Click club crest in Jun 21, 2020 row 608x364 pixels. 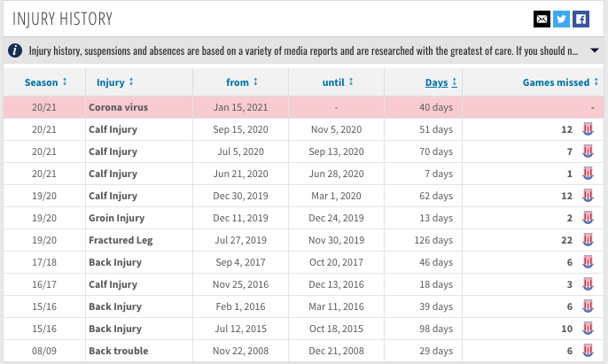point(589,174)
